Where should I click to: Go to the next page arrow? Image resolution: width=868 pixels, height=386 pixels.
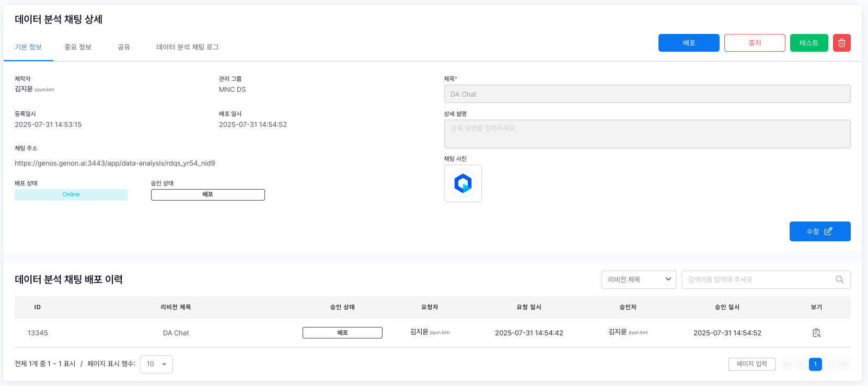pos(829,364)
